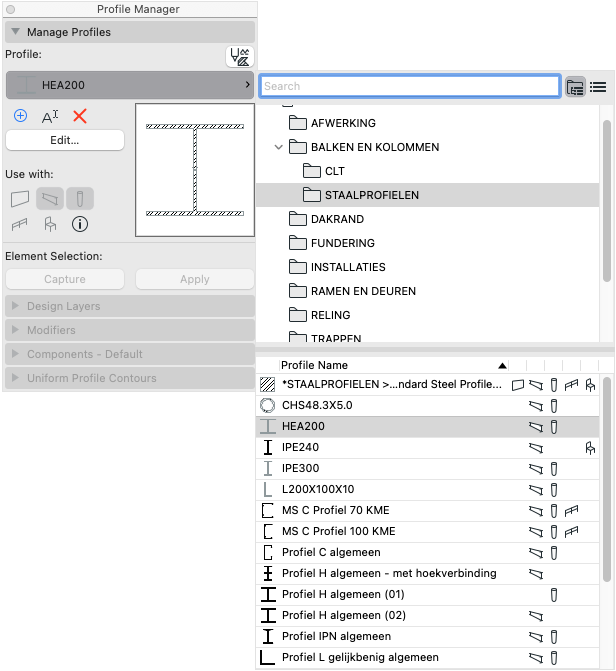
Task: Expand the Modifiers section
Action: 16,330
